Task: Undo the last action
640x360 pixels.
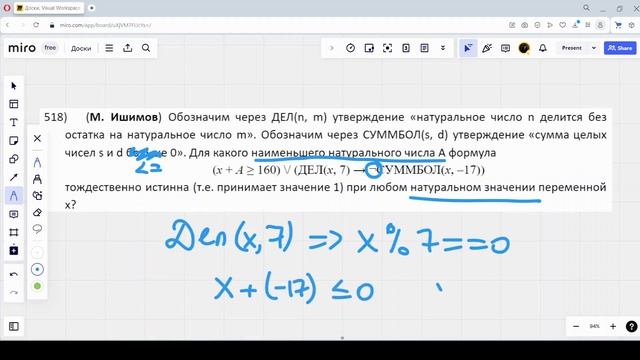Action: click(14, 274)
